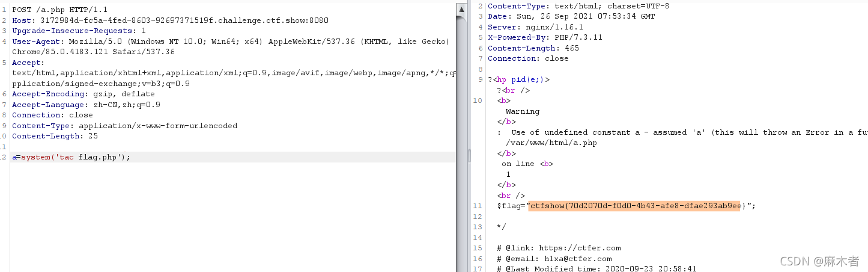The height and width of the screenshot is (272, 868).
Task: Click the request Content-Type urlencoded header
Action: click(x=124, y=126)
